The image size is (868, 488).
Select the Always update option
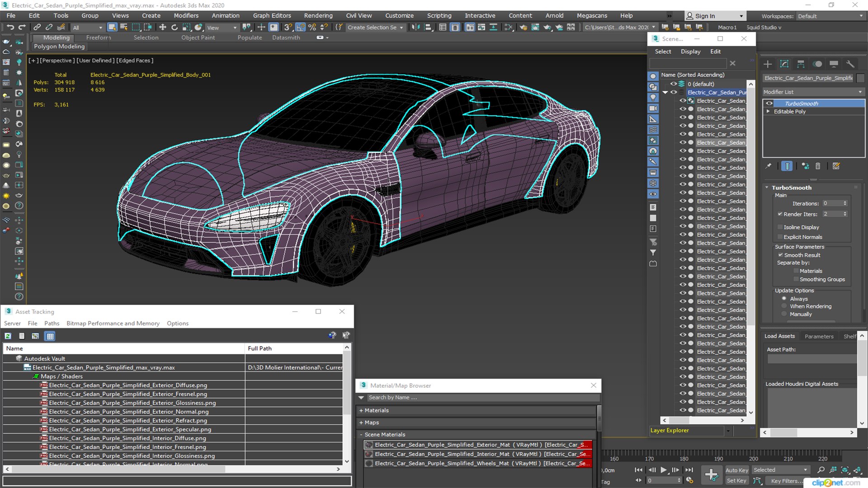coord(784,299)
